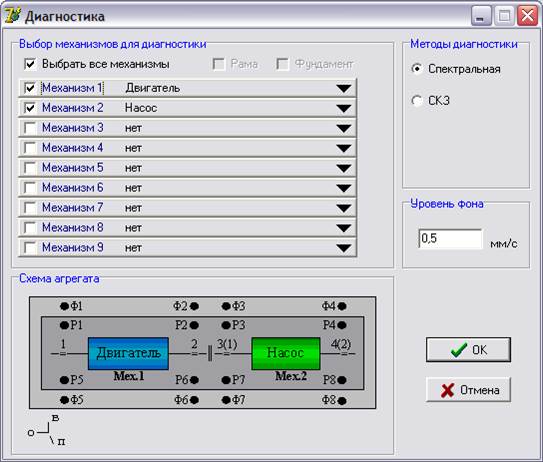The height and width of the screenshot is (462, 543).
Task: Click measurement point Р8 dot
Action: coord(342,380)
